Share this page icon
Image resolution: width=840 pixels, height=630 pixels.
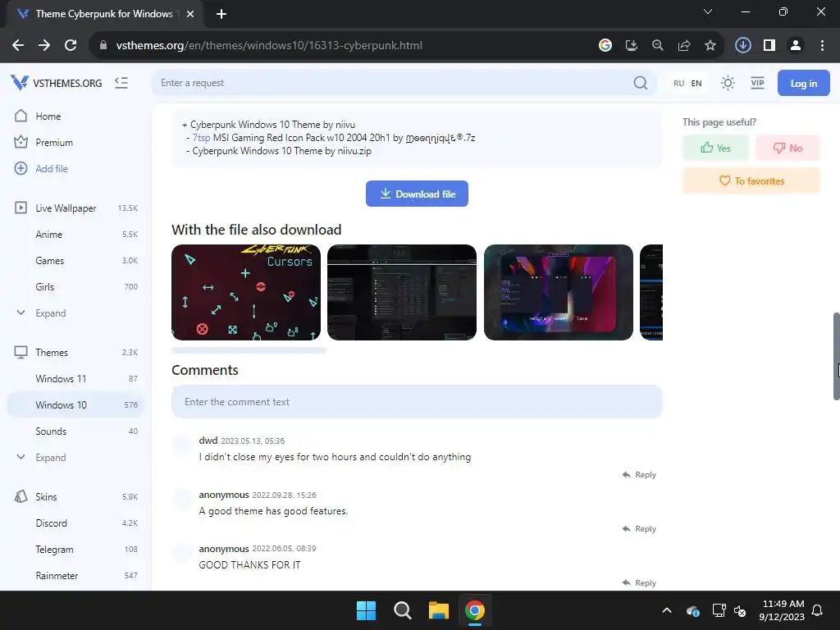click(684, 46)
